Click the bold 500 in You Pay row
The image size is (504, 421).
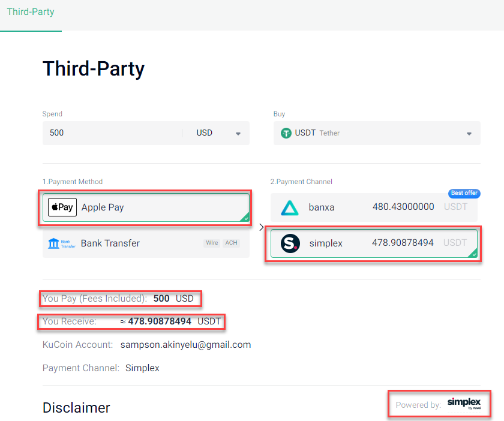161,299
